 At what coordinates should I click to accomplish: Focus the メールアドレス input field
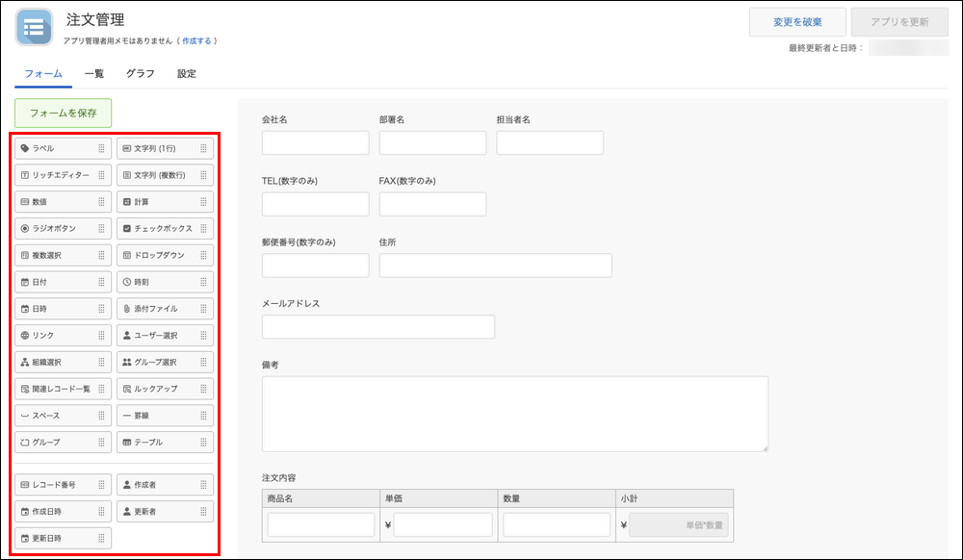[378, 327]
